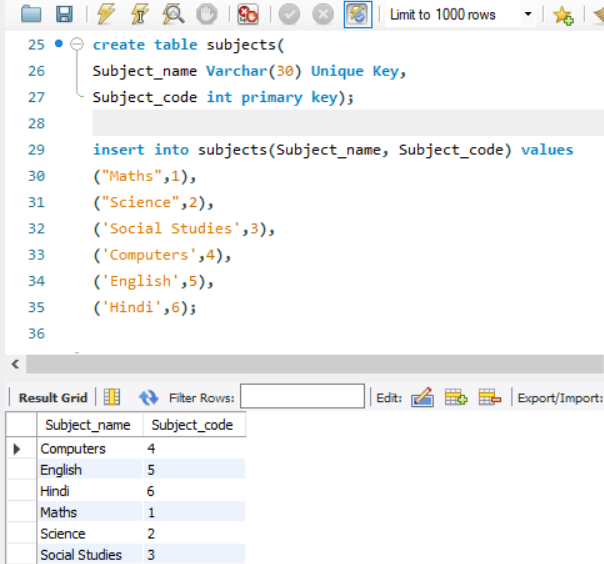Screen dimensions: 604x564
Task: Select the Subject_code cell for Social Studies
Action: pos(194,555)
